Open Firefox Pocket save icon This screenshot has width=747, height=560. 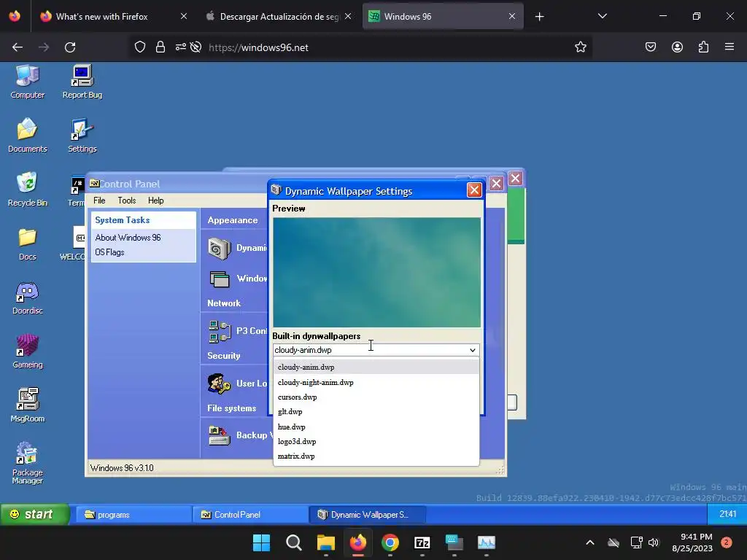(x=651, y=47)
